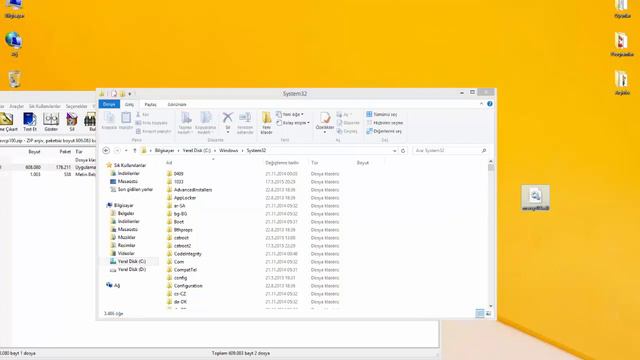640x360 pixels.
Task: Switch to Paylaş ribbon tab
Action: pos(151,104)
